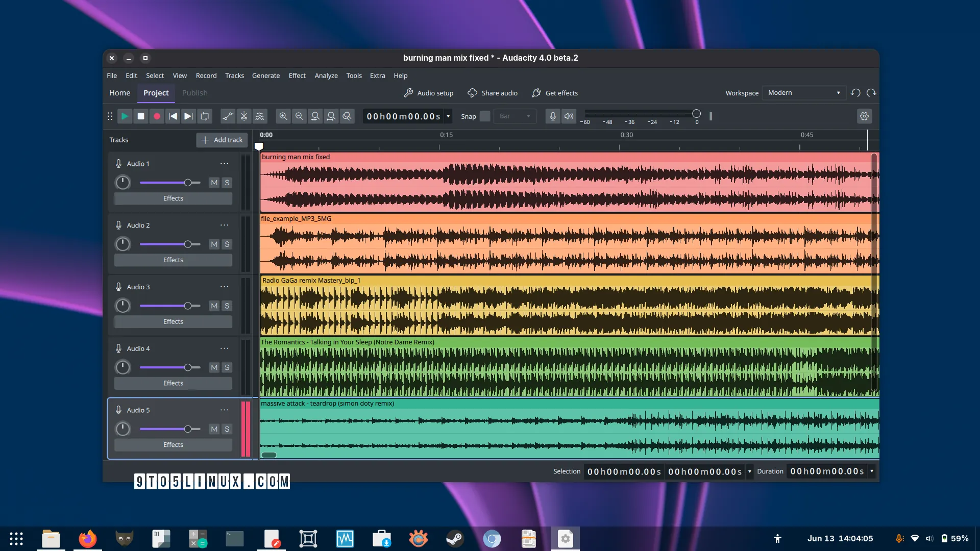Click the speaker playback meter icon
The width and height of the screenshot is (980, 551).
click(569, 116)
